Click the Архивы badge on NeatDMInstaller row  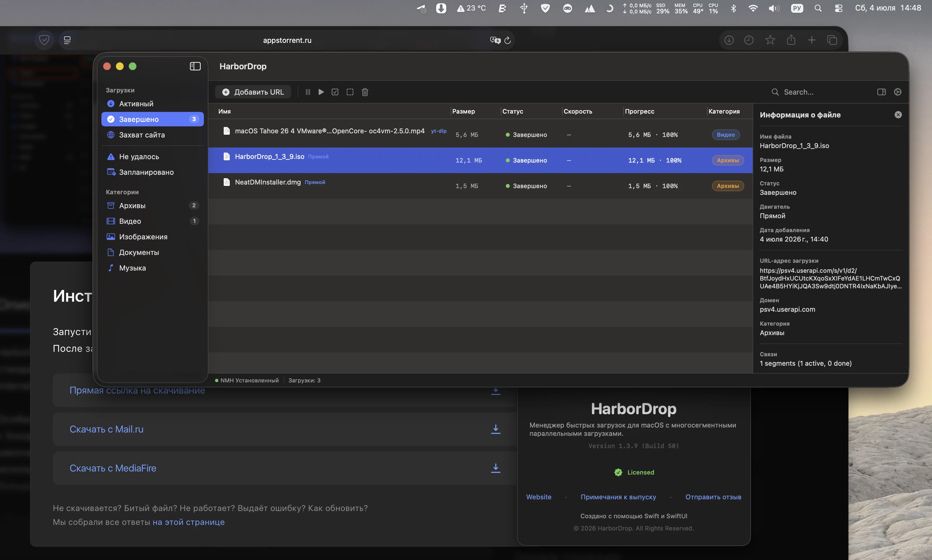pyautogui.click(x=728, y=186)
